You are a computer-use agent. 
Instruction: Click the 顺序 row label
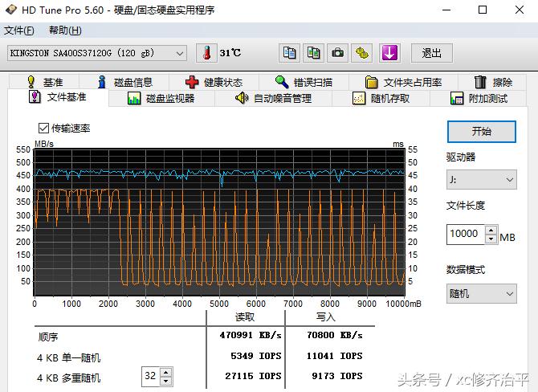click(x=48, y=337)
